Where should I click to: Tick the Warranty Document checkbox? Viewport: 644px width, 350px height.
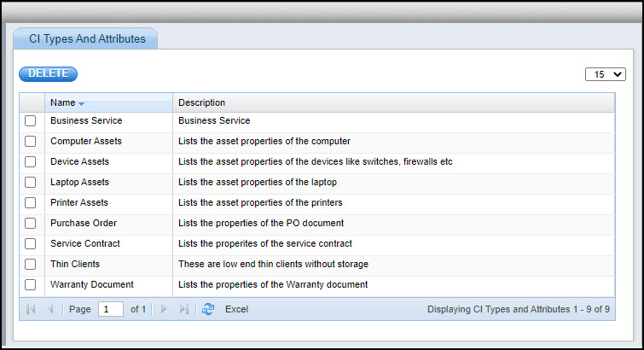click(x=31, y=284)
